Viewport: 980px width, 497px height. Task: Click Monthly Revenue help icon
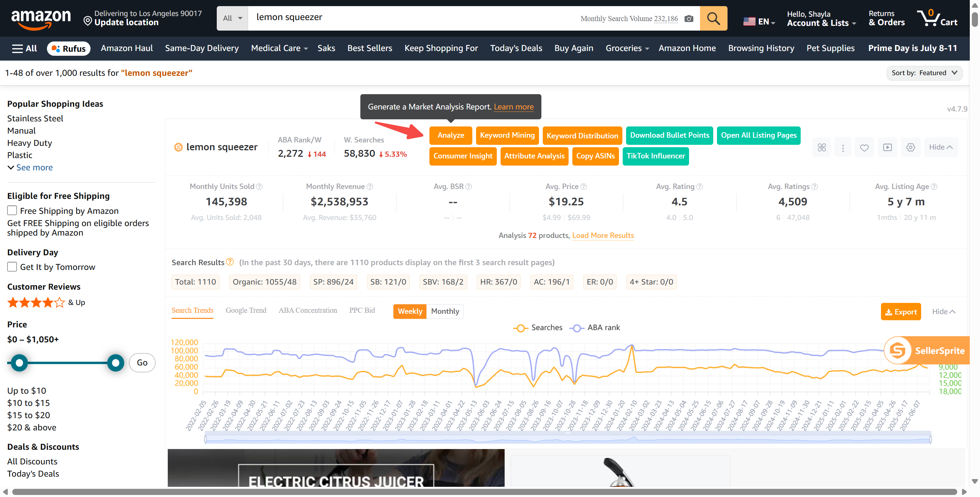click(370, 187)
